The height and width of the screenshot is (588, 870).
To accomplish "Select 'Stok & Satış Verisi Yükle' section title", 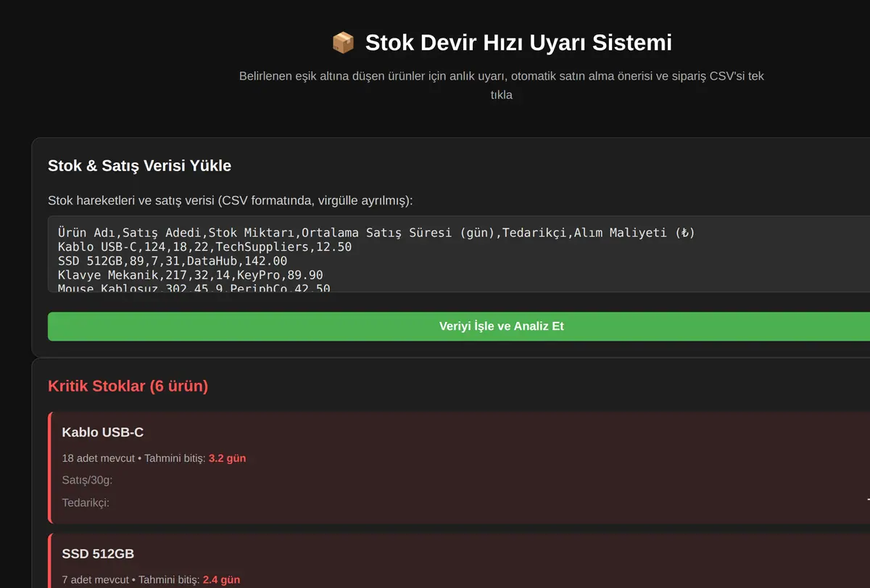I will [x=139, y=165].
